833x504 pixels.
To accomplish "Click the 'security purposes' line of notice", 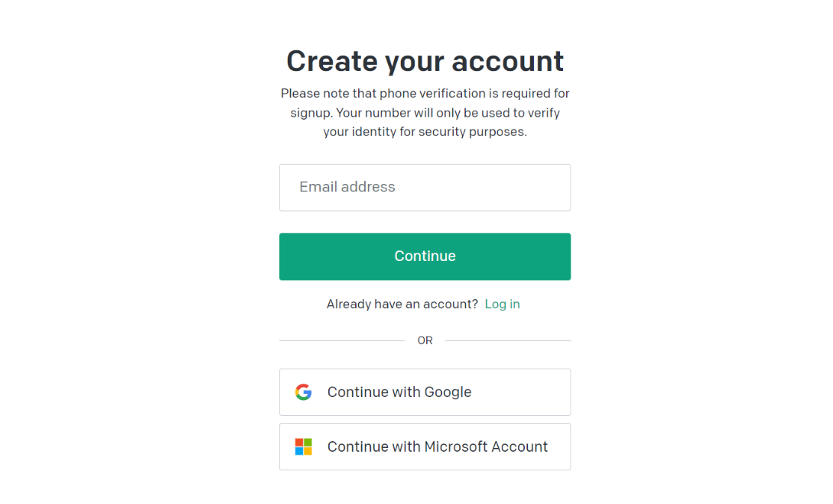I will pos(425,132).
